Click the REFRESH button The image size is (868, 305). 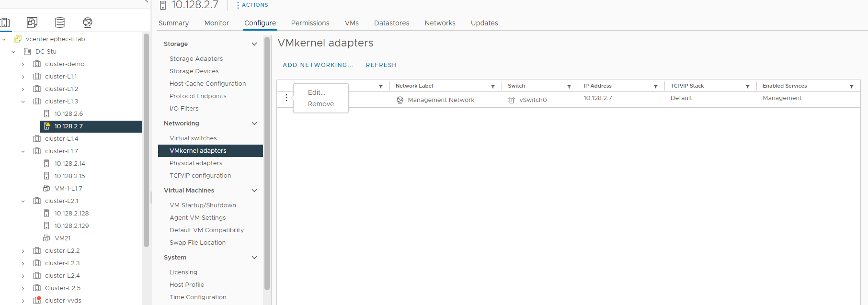[381, 65]
